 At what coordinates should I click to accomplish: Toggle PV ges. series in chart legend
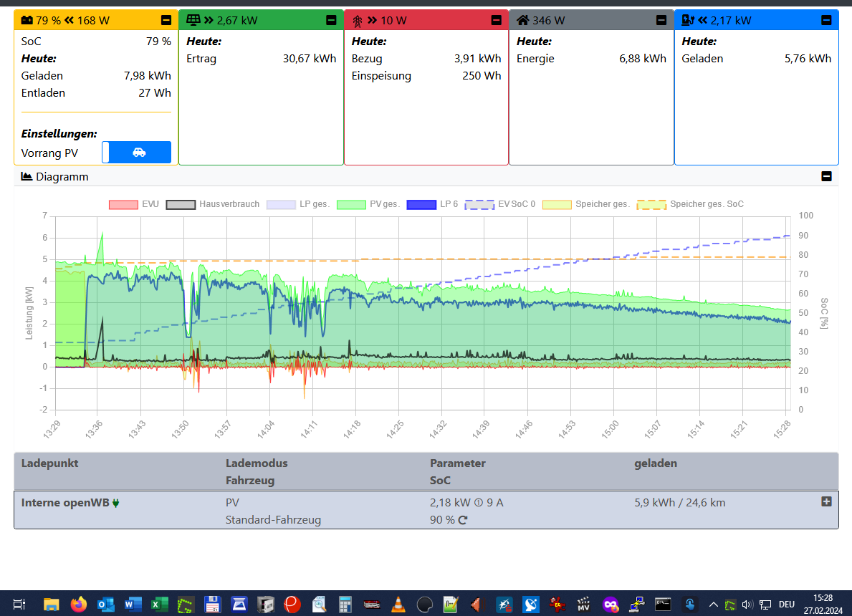(368, 204)
